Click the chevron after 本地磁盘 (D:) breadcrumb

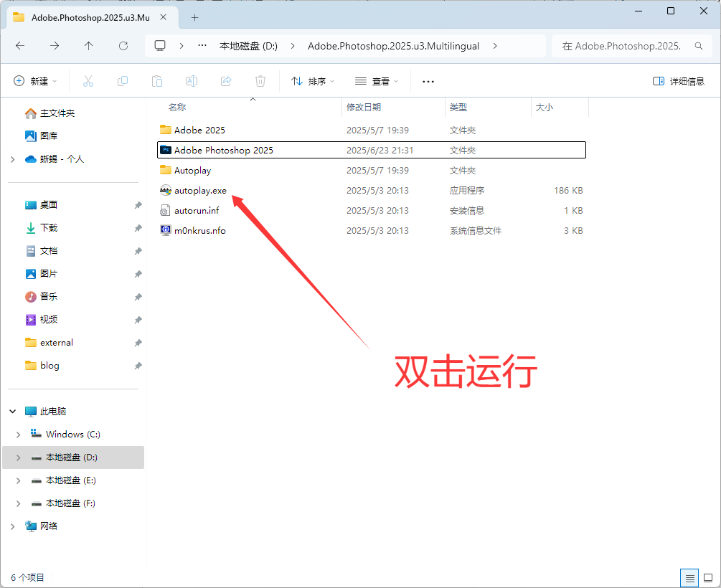[293, 46]
